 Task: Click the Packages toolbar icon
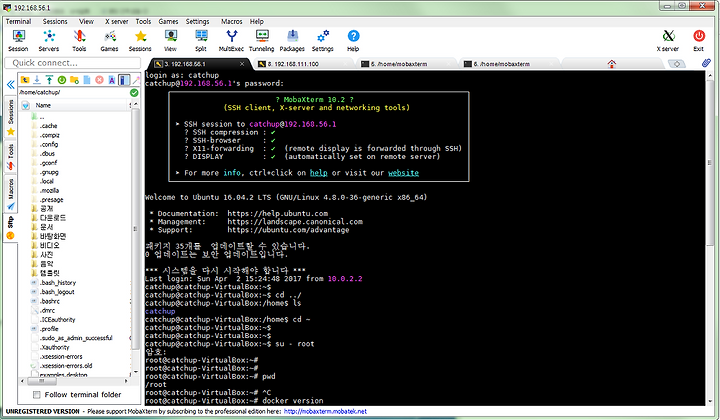click(x=292, y=40)
